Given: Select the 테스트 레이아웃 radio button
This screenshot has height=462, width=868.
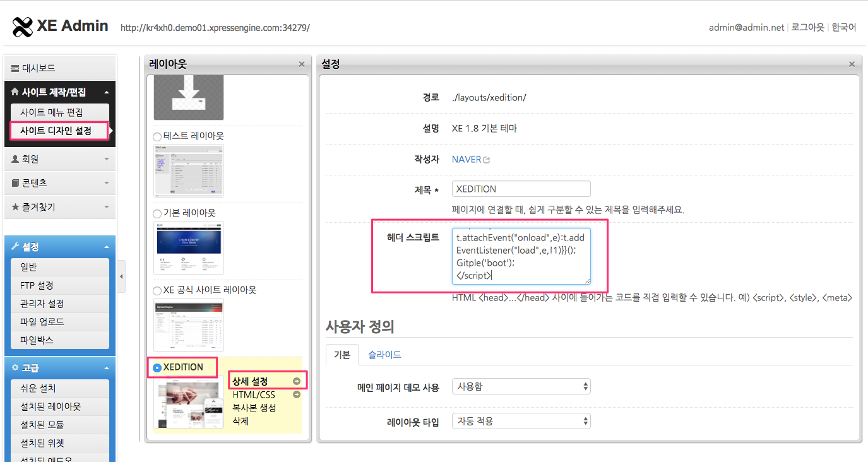Looking at the screenshot, I should [x=158, y=137].
